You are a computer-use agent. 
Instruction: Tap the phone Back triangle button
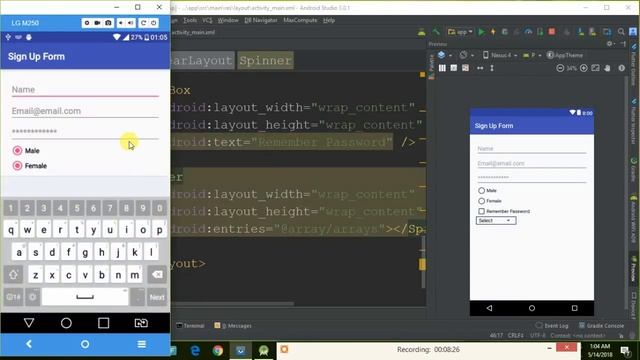[29, 323]
